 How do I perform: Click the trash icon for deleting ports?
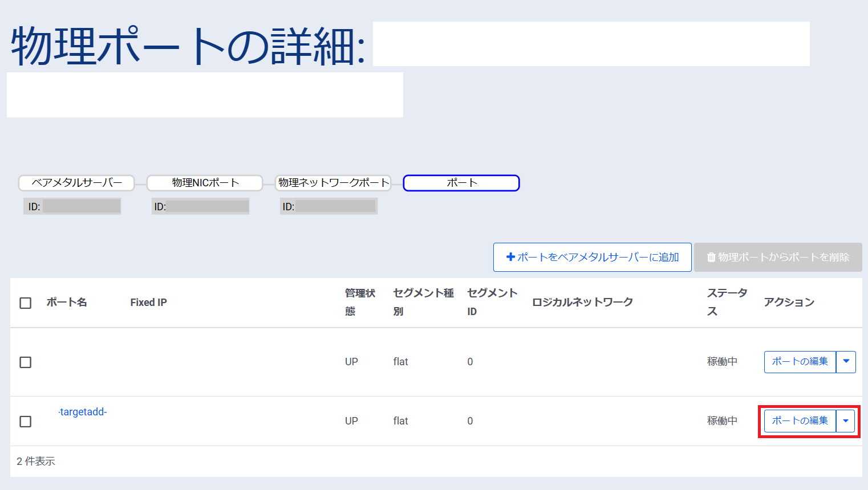click(711, 257)
